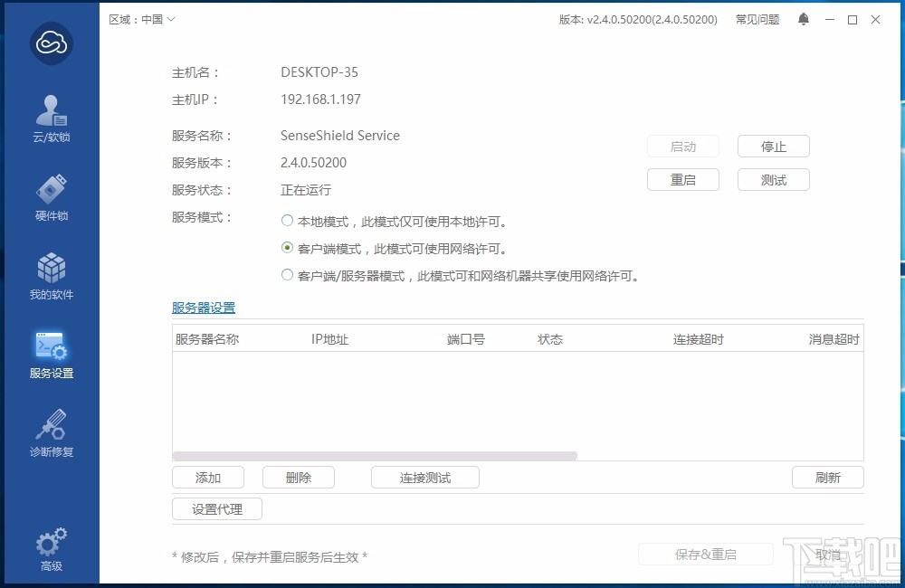
Task: Select the 客户端模式 radio option
Action: (287, 248)
